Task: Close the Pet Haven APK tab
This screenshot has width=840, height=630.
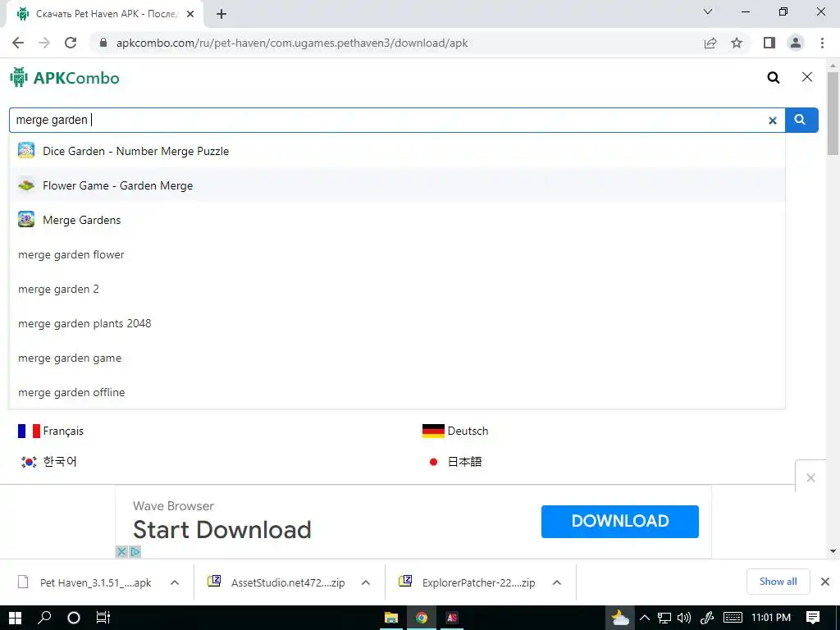Action: [190, 14]
